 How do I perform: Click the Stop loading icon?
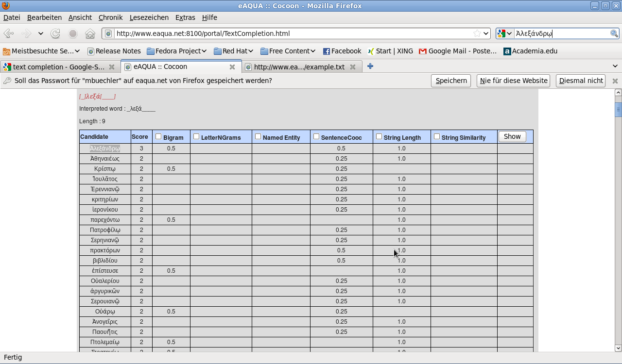(x=73, y=33)
